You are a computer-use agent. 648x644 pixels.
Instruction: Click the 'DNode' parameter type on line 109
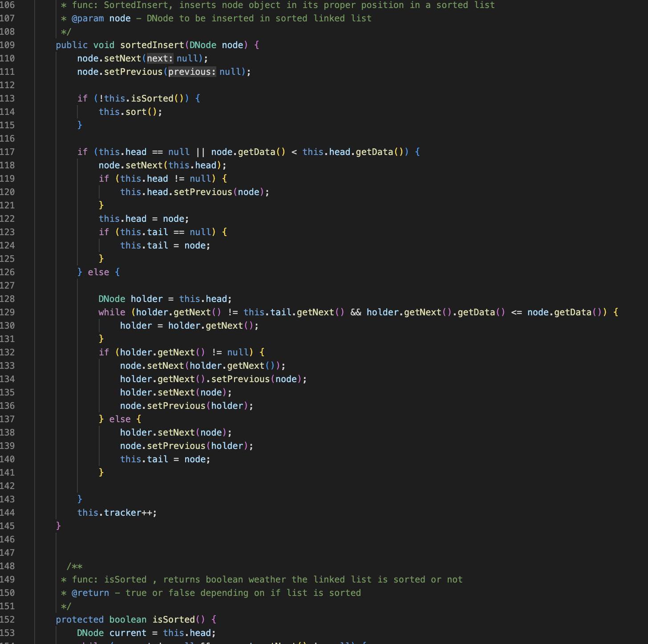(x=203, y=45)
